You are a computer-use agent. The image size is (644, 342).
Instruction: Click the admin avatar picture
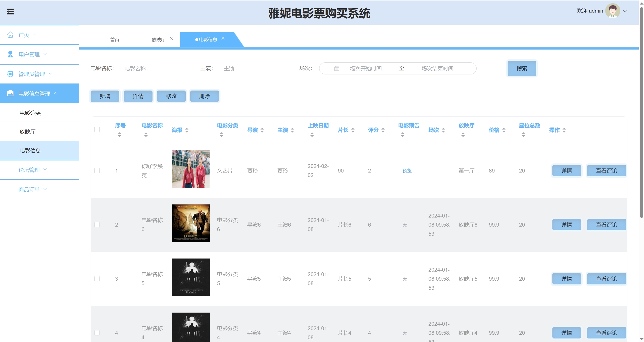pyautogui.click(x=612, y=11)
